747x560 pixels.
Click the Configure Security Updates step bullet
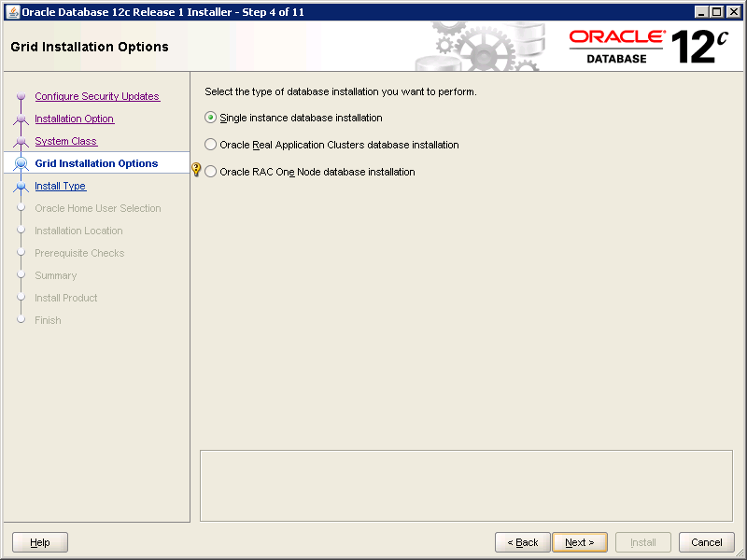tap(21, 96)
